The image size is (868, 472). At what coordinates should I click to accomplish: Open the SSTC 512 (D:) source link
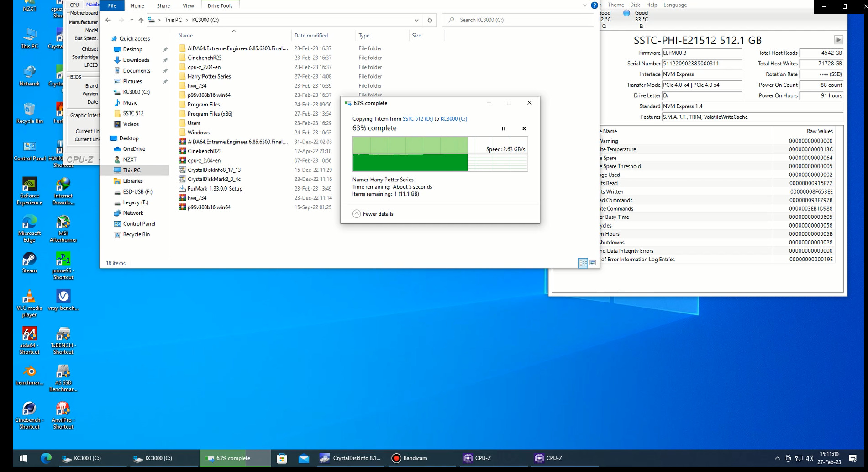pyautogui.click(x=417, y=119)
